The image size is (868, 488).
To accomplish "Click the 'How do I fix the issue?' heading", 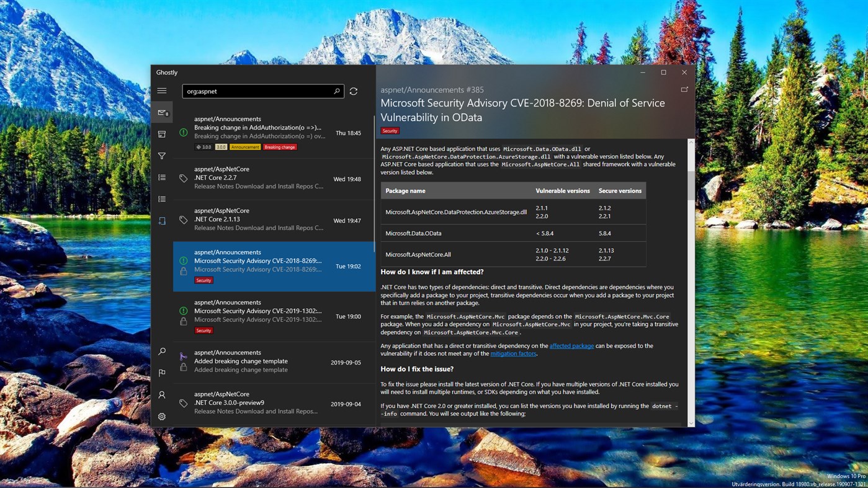I will click(x=417, y=369).
